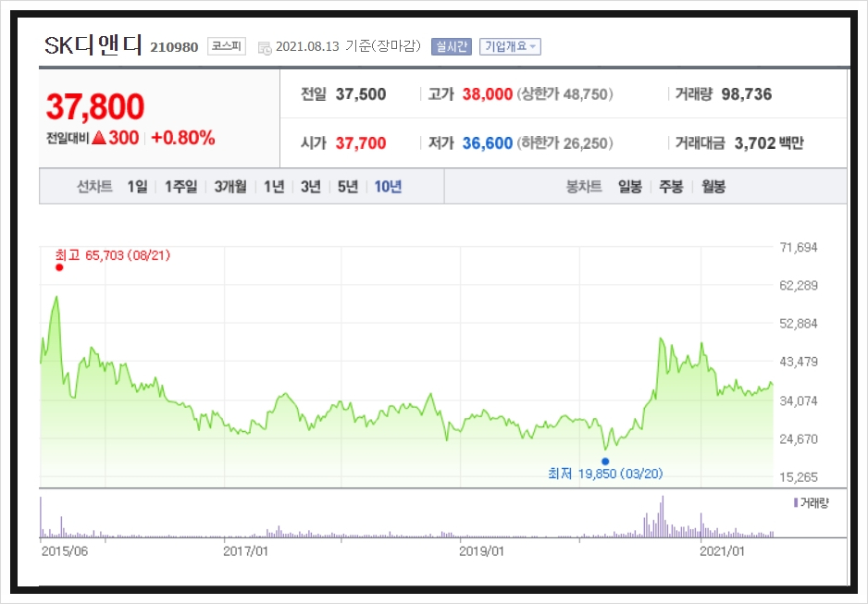Select the 3년 line chart tab
This screenshot has height=604, width=868.
click(x=311, y=187)
